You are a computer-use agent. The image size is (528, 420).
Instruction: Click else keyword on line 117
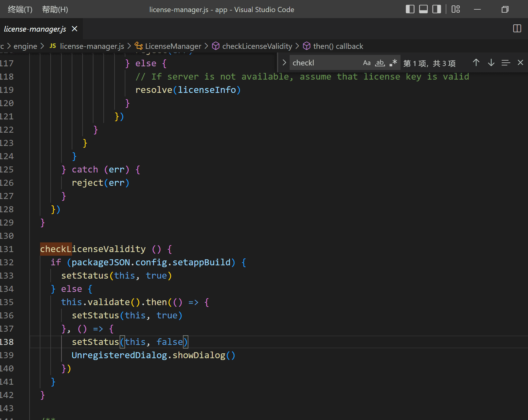pos(146,63)
